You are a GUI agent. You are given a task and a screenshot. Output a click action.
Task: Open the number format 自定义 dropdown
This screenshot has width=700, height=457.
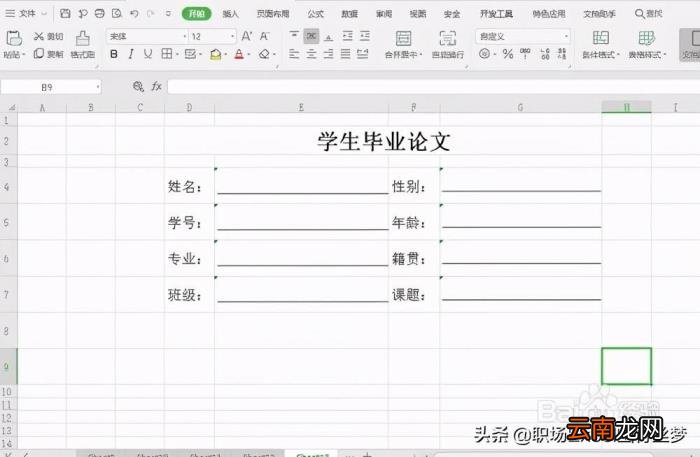coord(566,36)
